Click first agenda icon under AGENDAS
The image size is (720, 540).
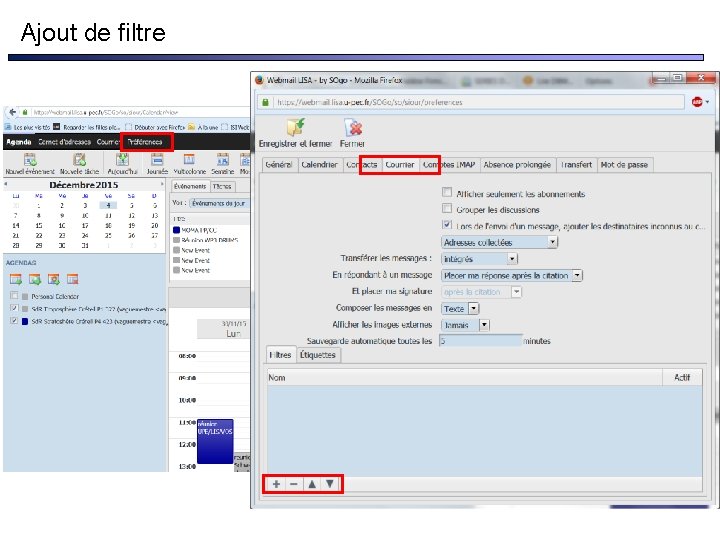point(16,279)
